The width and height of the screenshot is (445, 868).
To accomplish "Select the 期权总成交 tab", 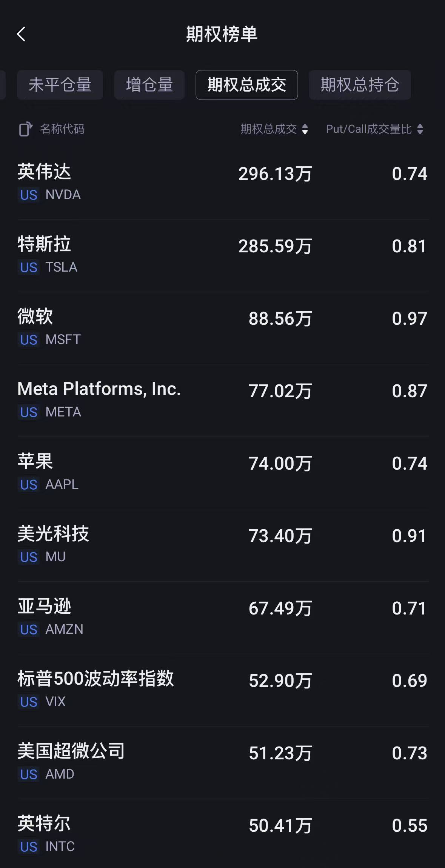I will tap(246, 85).
